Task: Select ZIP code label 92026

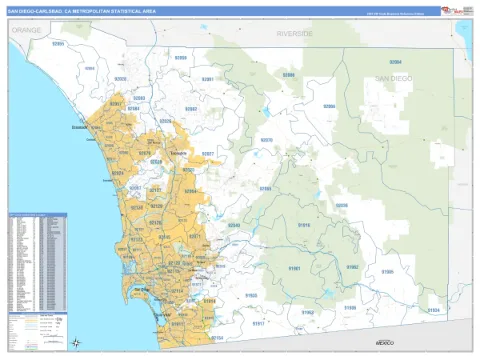Action: click(x=165, y=121)
